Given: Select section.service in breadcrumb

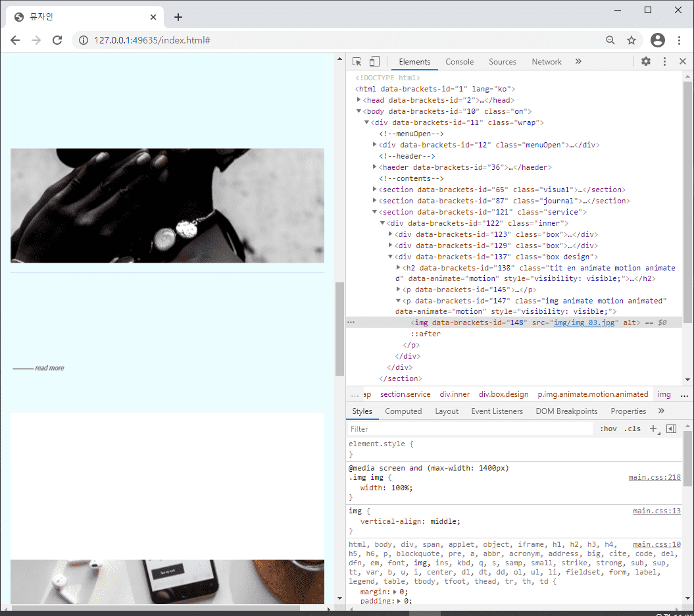Looking at the screenshot, I should 405,394.
